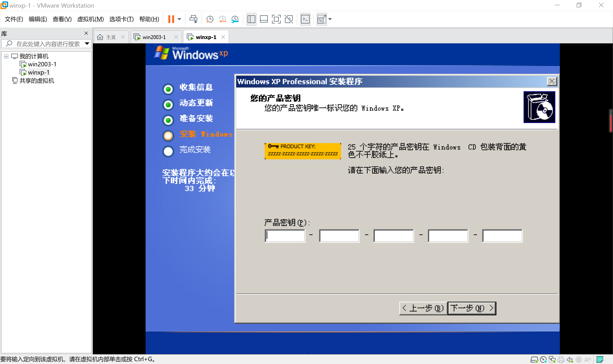Collapse the 我的计算机 tree node
This screenshot has height=364, width=613.
pyautogui.click(x=6, y=56)
